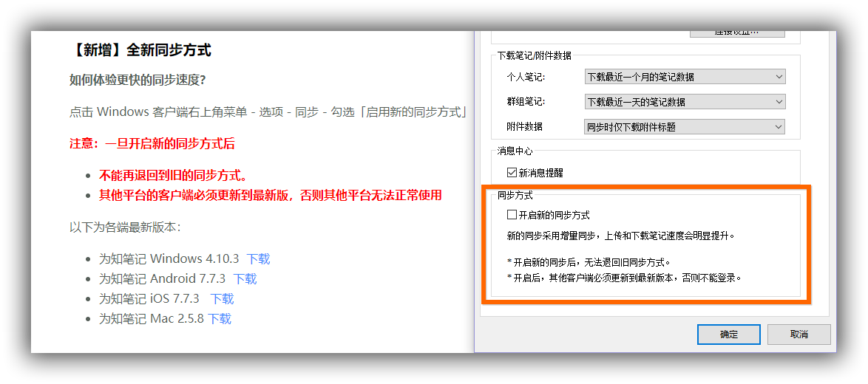Click the 消息中心 group title
This screenshot has height=384, width=868.
[515, 151]
